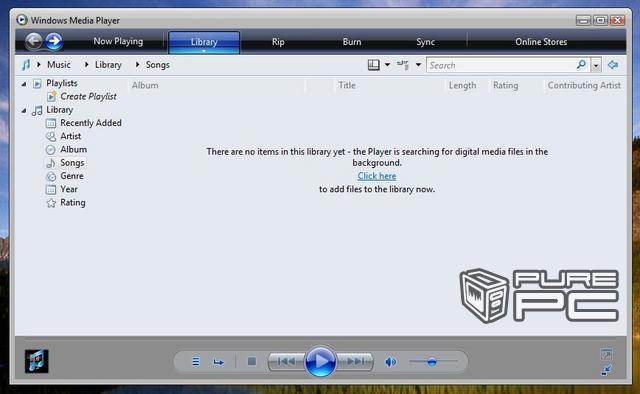Open view options dropdown arrow
Image resolution: width=640 pixels, height=394 pixels.
pos(418,65)
